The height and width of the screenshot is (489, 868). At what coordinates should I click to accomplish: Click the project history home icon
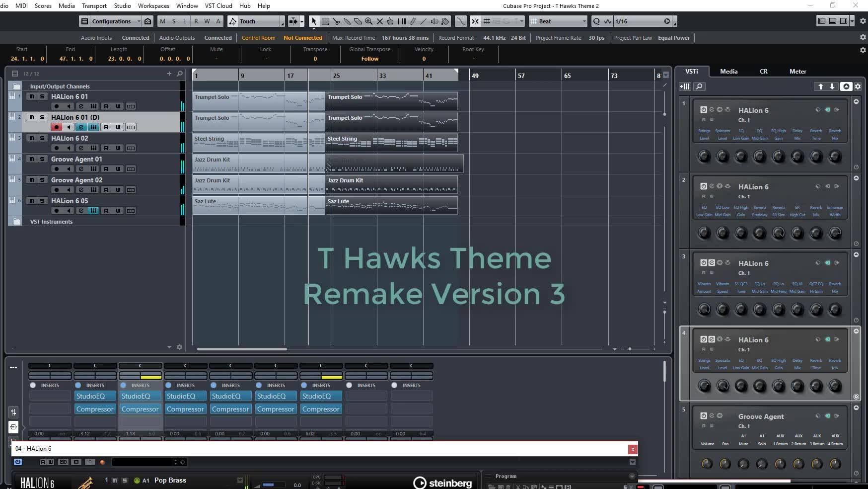coord(148,21)
